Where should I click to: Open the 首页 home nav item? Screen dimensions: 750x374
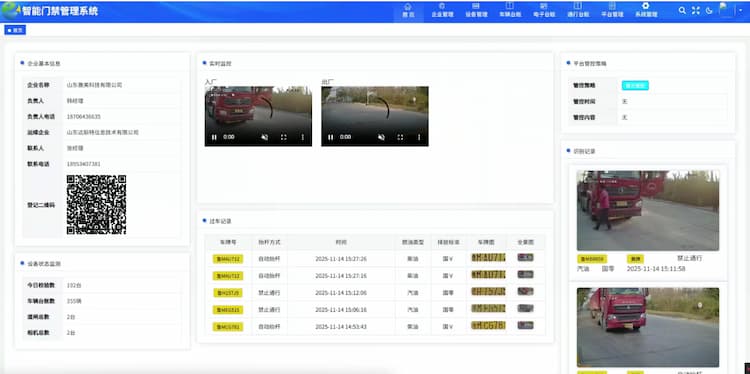pyautogui.click(x=408, y=11)
